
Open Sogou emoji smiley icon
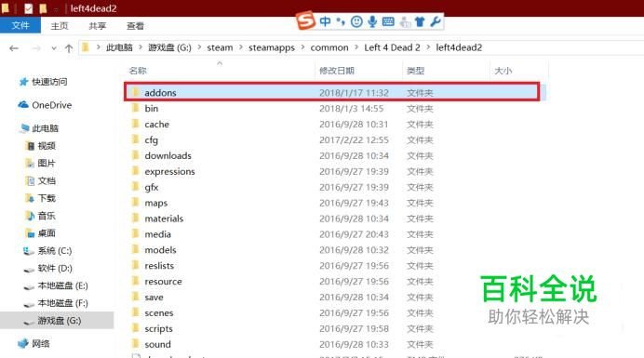click(356, 21)
